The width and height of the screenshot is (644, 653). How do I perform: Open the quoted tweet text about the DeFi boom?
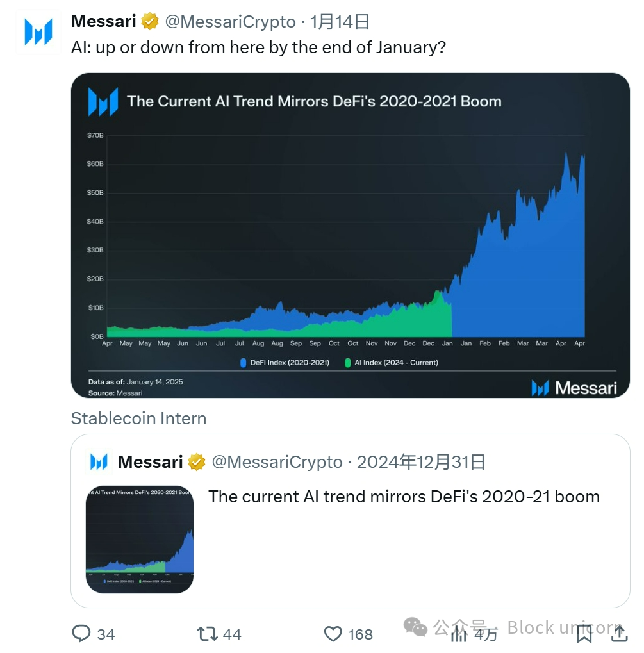point(404,497)
